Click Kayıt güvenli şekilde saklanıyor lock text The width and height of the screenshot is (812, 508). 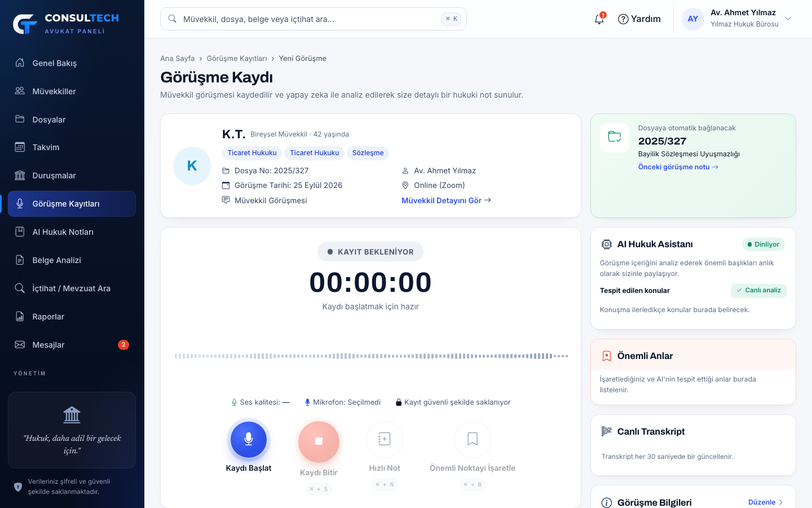[x=453, y=402]
